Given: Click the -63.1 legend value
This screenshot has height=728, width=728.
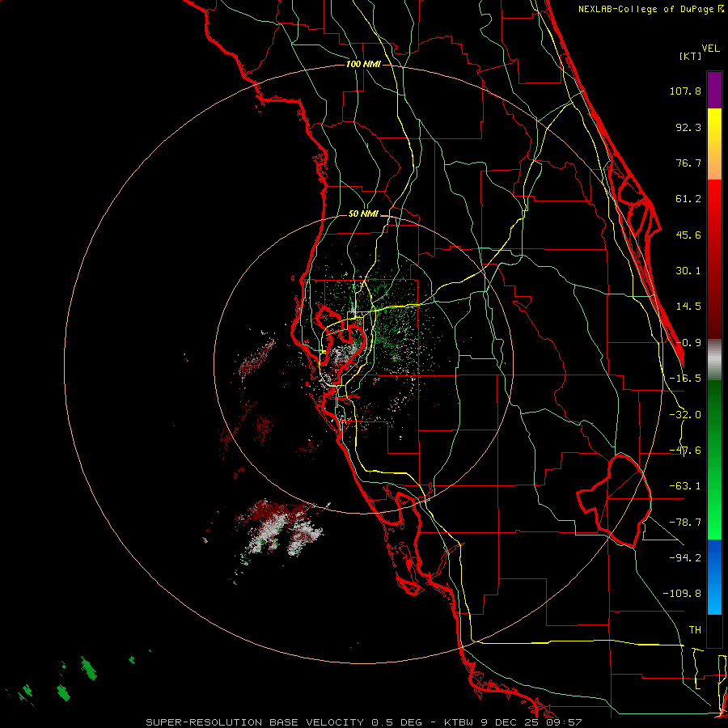Looking at the screenshot, I should 685,486.
